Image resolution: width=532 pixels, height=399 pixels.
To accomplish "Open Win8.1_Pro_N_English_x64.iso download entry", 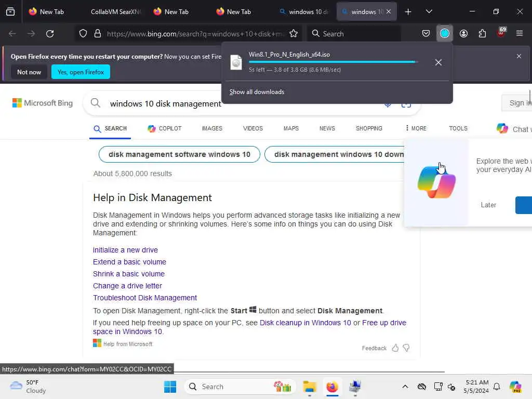I will click(x=323, y=62).
